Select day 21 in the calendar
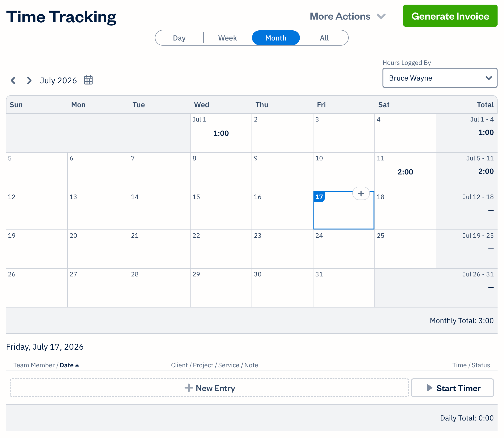This screenshot has width=504, height=438. pos(160,249)
